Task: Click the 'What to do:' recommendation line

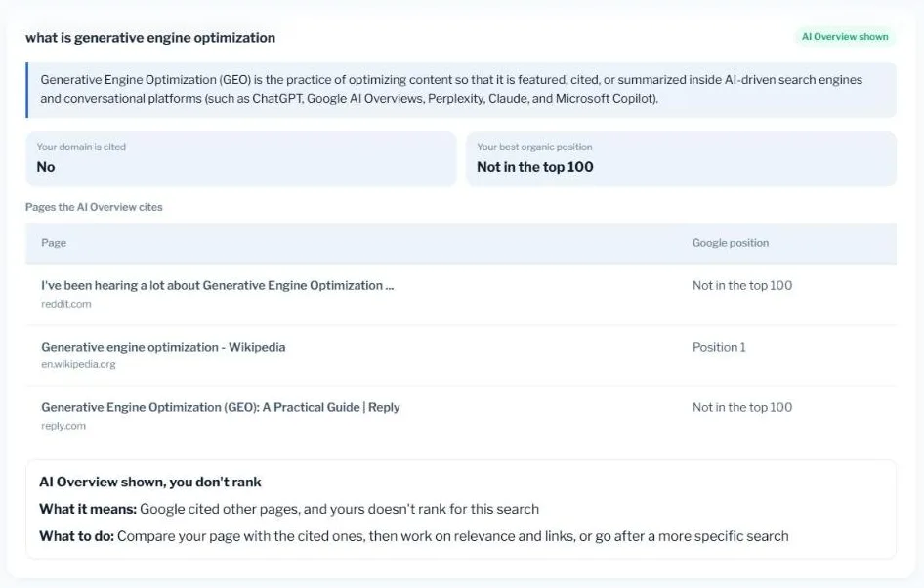Action: click(414, 536)
